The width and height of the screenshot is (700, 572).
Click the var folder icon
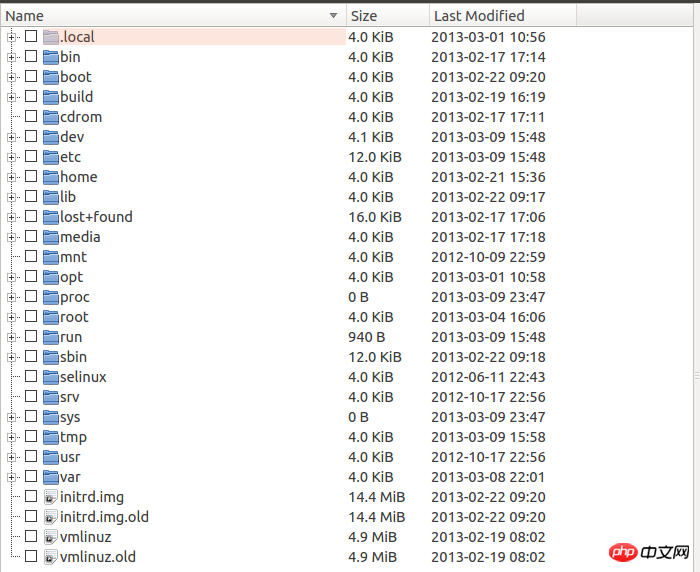coord(51,477)
